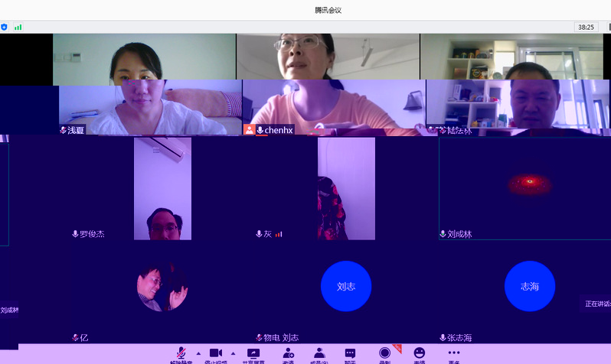Click the 志海 blue avatar circle
Viewport: 611px width, 364px height.
point(529,286)
